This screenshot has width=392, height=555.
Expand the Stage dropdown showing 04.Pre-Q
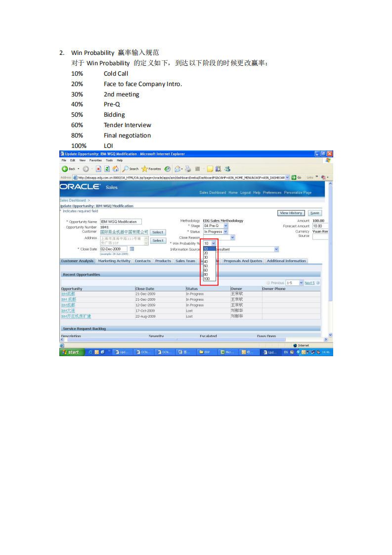226,226
